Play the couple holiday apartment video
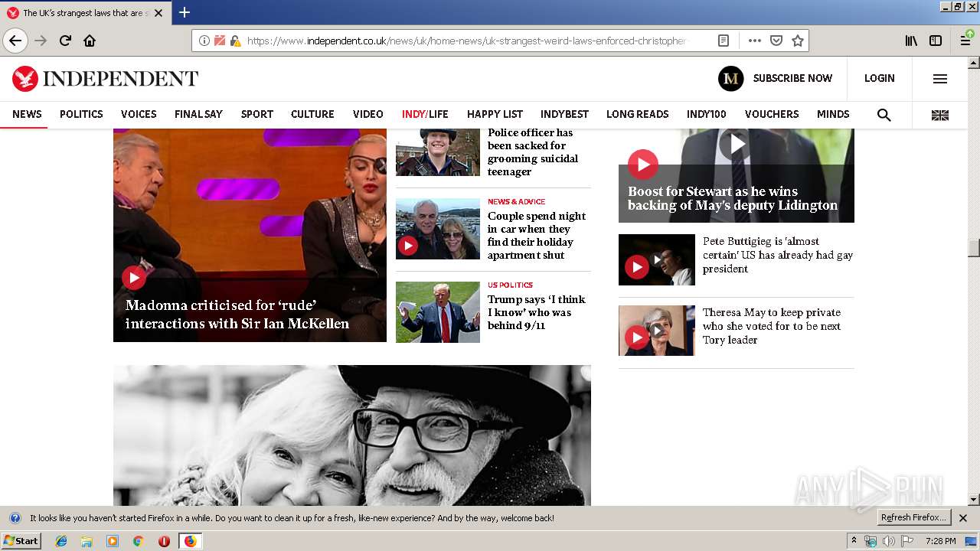This screenshot has width=980, height=551. 408,246
